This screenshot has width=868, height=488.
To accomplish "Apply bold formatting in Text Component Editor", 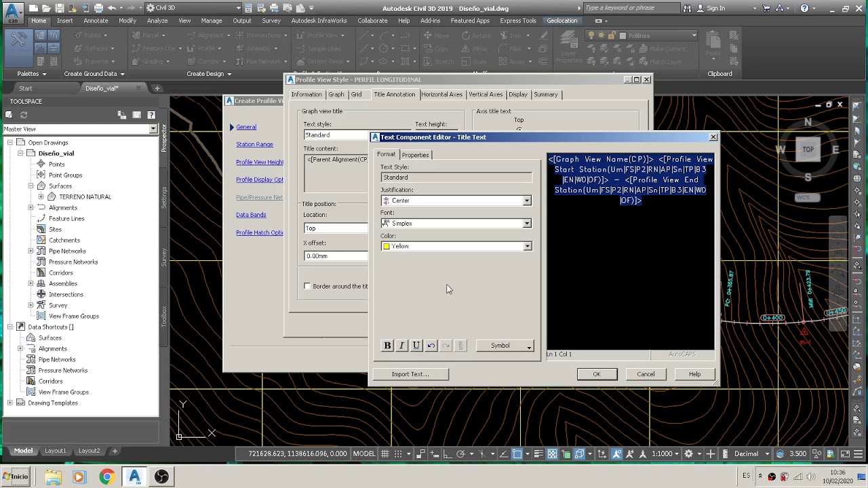I will click(x=387, y=346).
